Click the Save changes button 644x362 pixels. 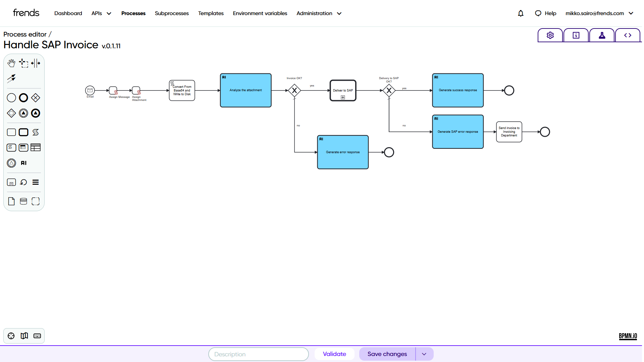(387, 354)
